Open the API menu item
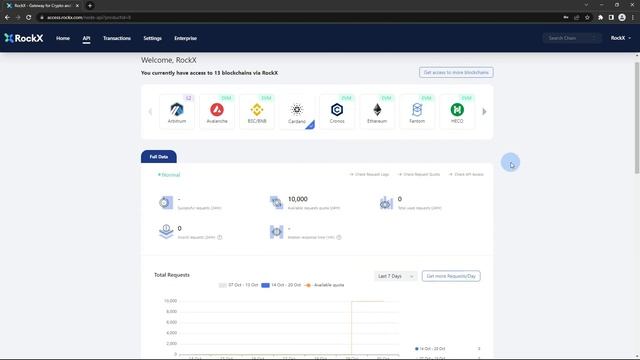This screenshot has width=640, height=360. (86, 38)
